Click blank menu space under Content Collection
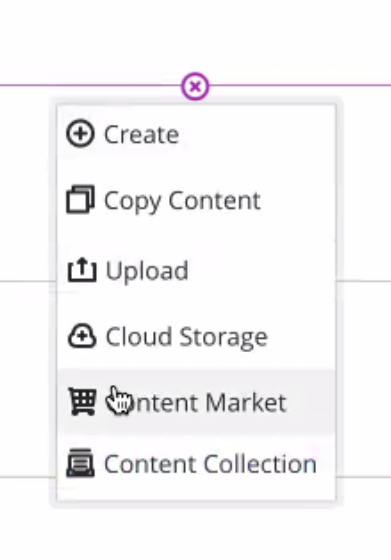Viewport: 391px width, 560px height. (x=196, y=489)
